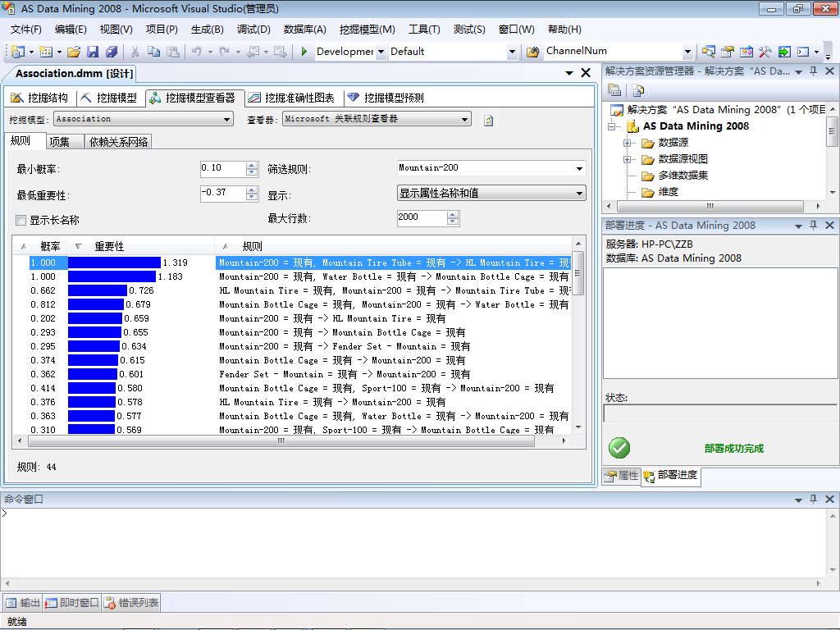Pin the 部署进度 panel with pushpin icon
The image size is (840, 630).
click(x=813, y=225)
